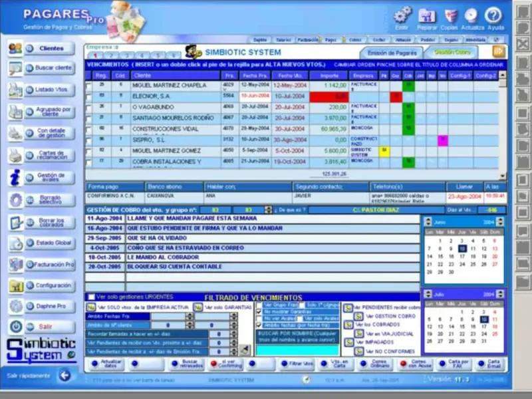
Task: Click stepper next to vto. y grupo number
Action: click(268, 209)
